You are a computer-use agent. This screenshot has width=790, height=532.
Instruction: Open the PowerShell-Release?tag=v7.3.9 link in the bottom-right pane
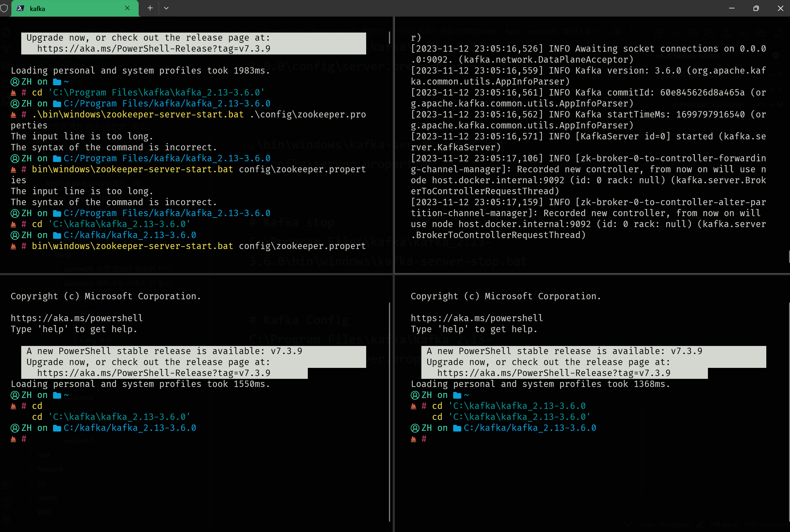(554, 373)
